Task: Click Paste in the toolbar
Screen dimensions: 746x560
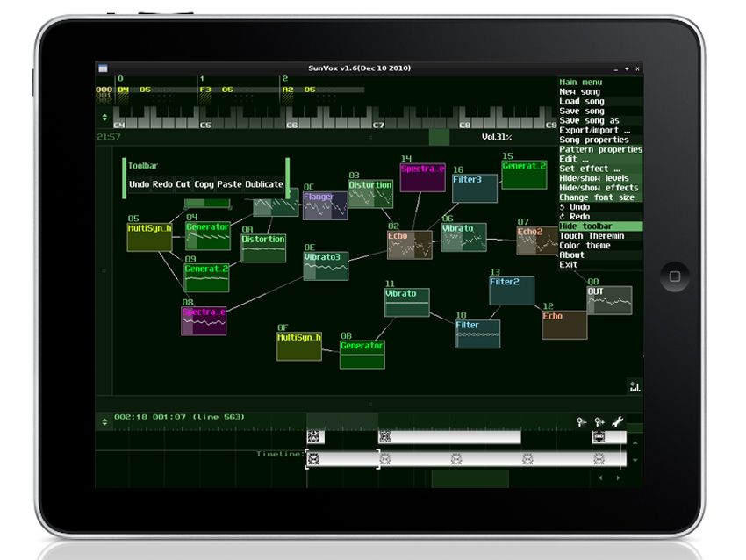Action: pyautogui.click(x=231, y=185)
